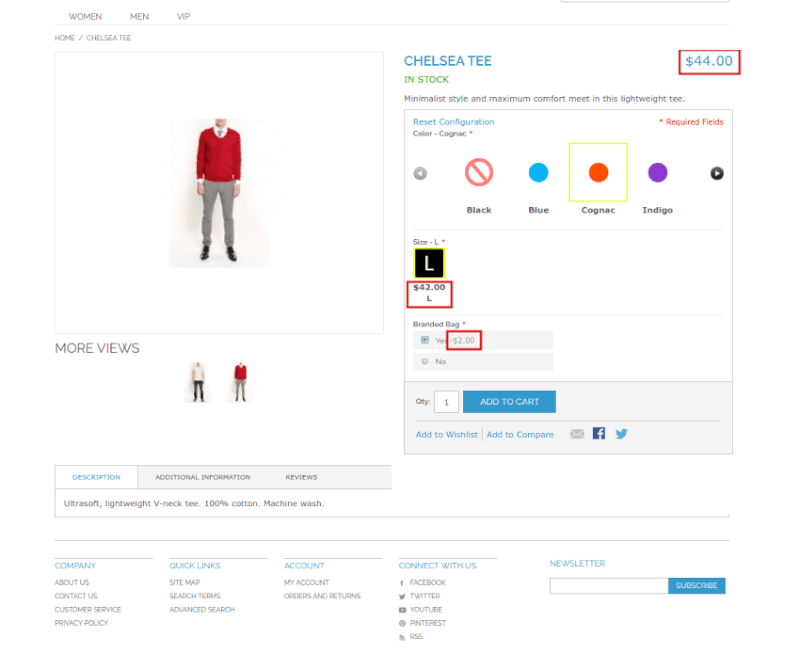The image size is (800, 654).
Task: Switch to the Reviews tab
Action: tap(301, 477)
